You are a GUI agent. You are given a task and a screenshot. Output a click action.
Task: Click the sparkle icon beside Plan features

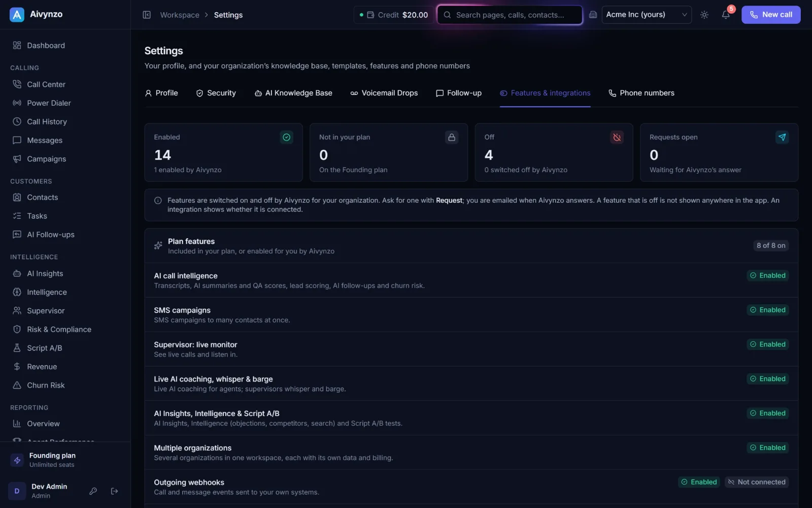[158, 246]
